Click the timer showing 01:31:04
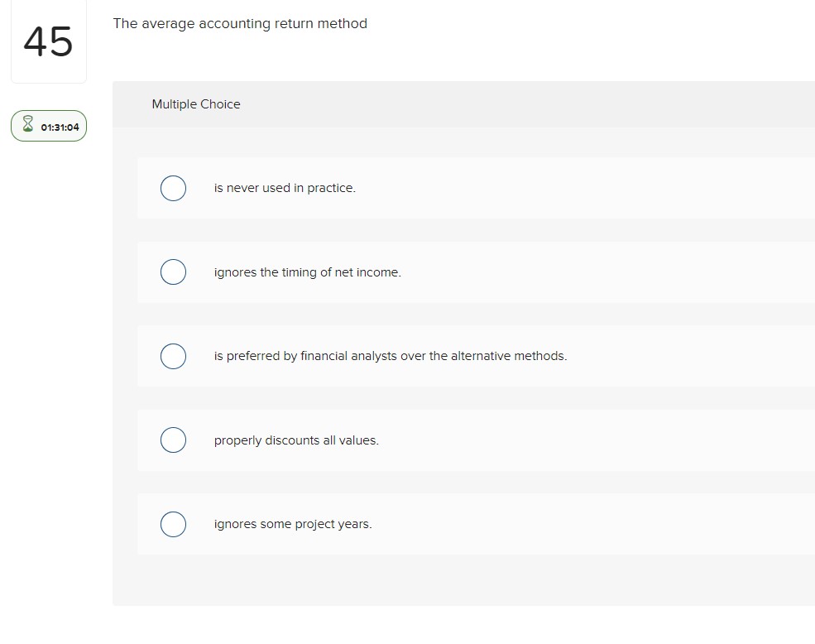This screenshot has height=644, width=815. pos(57,127)
